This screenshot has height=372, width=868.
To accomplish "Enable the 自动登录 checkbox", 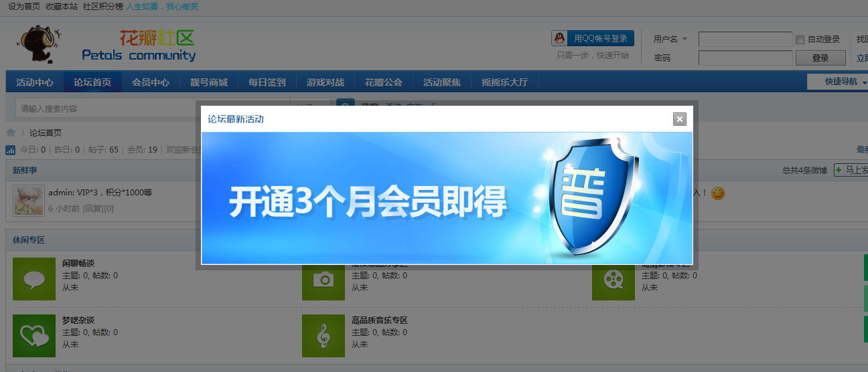I will [800, 39].
